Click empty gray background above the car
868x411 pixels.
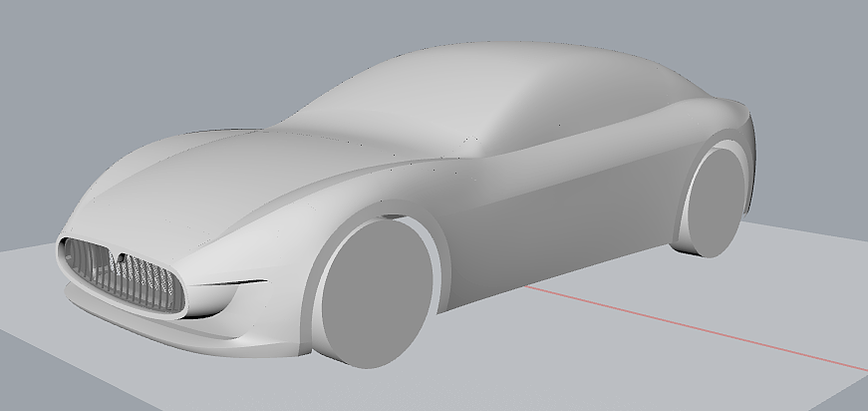pos(199,50)
